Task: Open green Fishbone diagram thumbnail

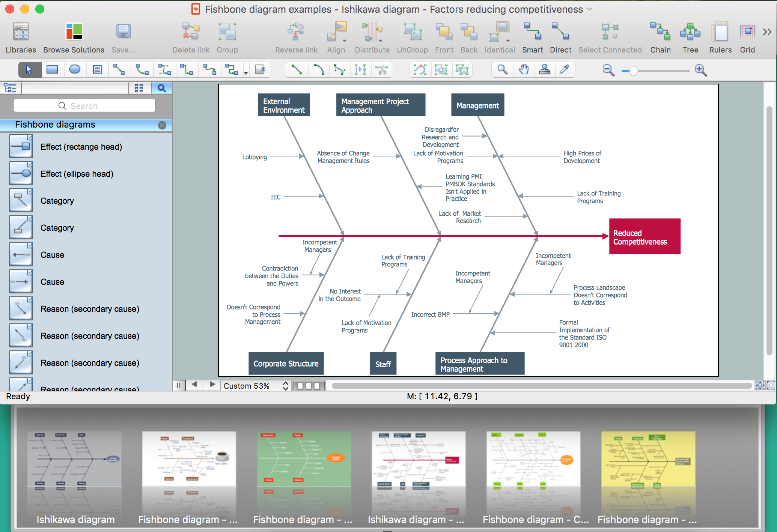Action: pos(304,459)
